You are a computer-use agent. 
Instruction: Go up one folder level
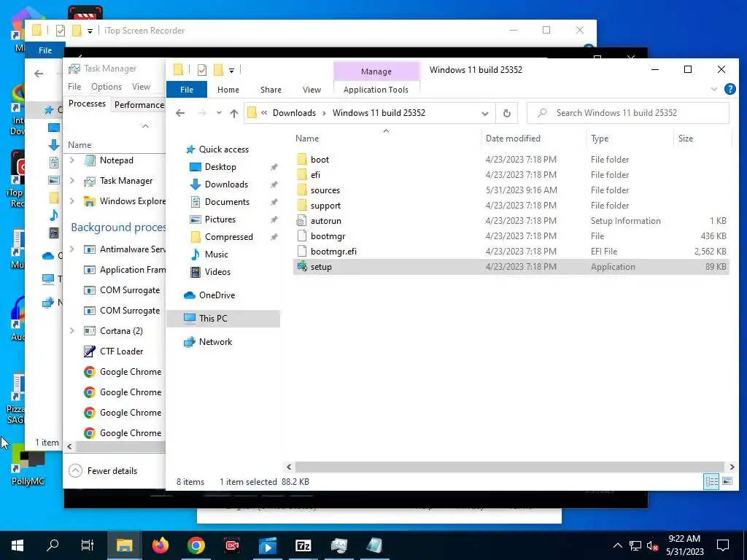(234, 113)
